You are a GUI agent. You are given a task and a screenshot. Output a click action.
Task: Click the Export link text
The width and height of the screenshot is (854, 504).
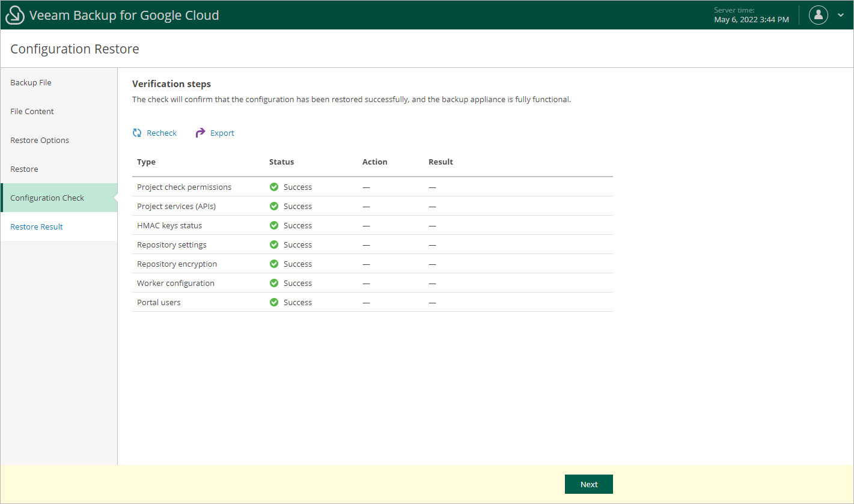(222, 133)
